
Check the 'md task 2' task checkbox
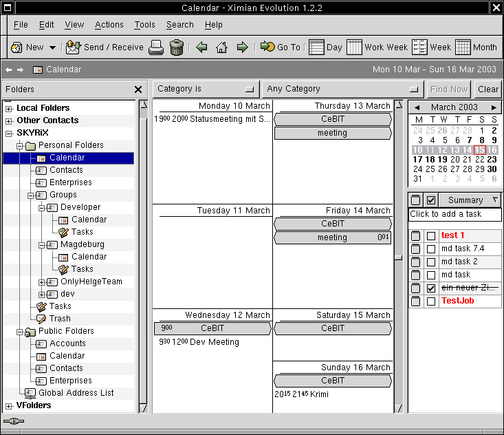coord(431,262)
